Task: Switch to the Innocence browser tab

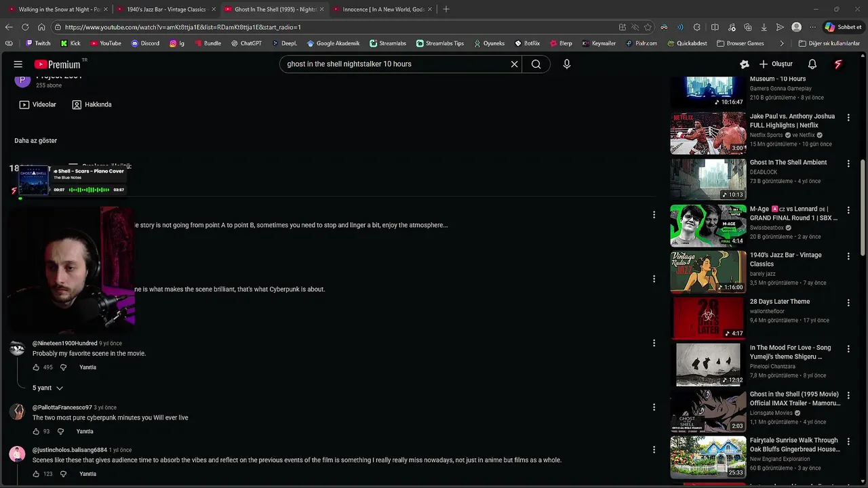Action: 382,9
